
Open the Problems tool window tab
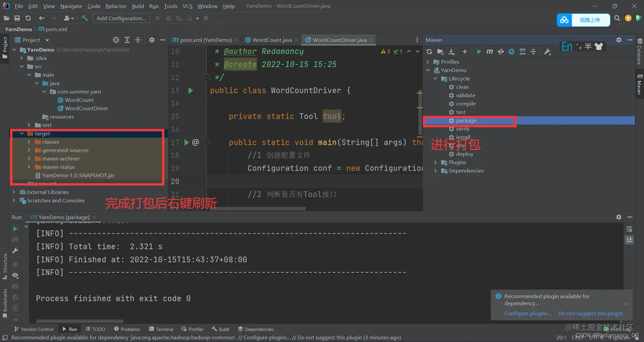coord(126,329)
